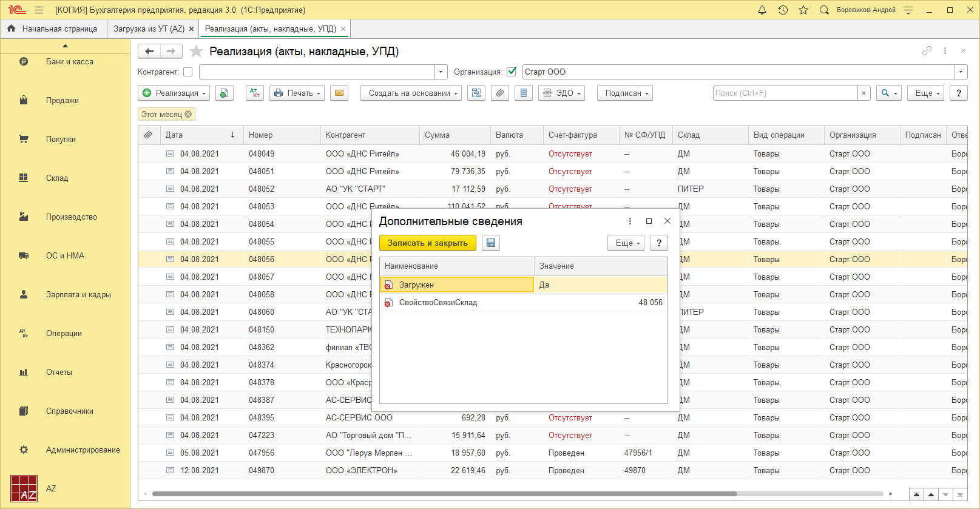Screen dimensions: 980x509
Task: Click the save floppy icon in dialog
Action: (491, 243)
